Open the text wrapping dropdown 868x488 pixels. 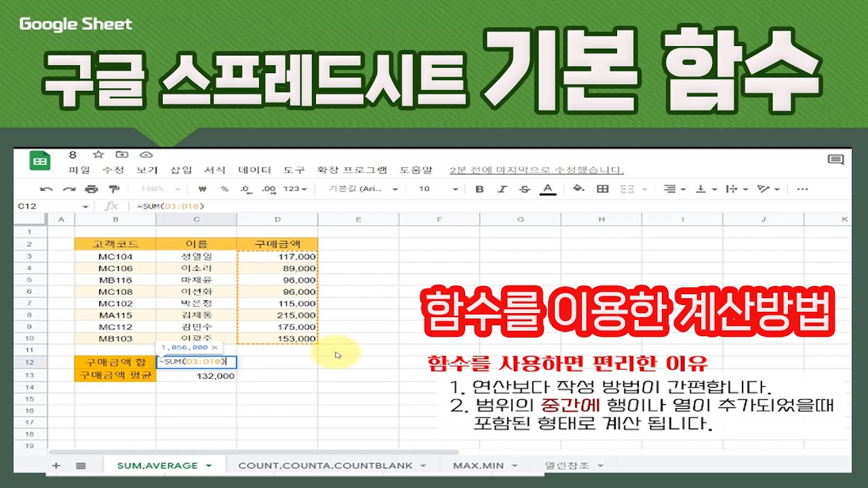point(736,189)
